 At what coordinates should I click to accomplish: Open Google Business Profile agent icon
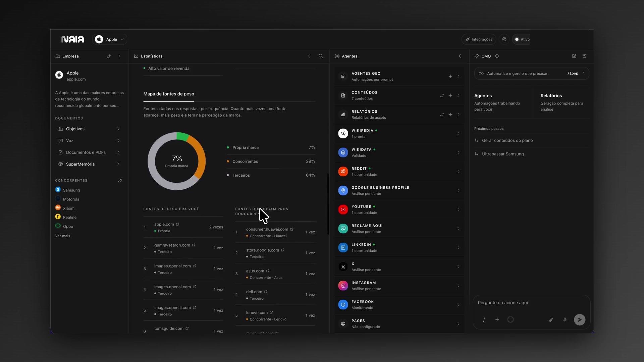coord(343,191)
